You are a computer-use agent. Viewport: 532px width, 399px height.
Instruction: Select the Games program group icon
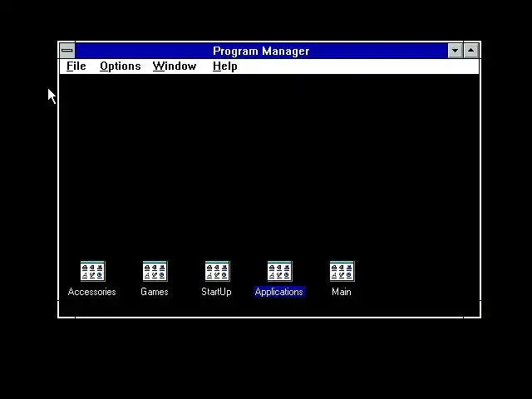pos(155,271)
